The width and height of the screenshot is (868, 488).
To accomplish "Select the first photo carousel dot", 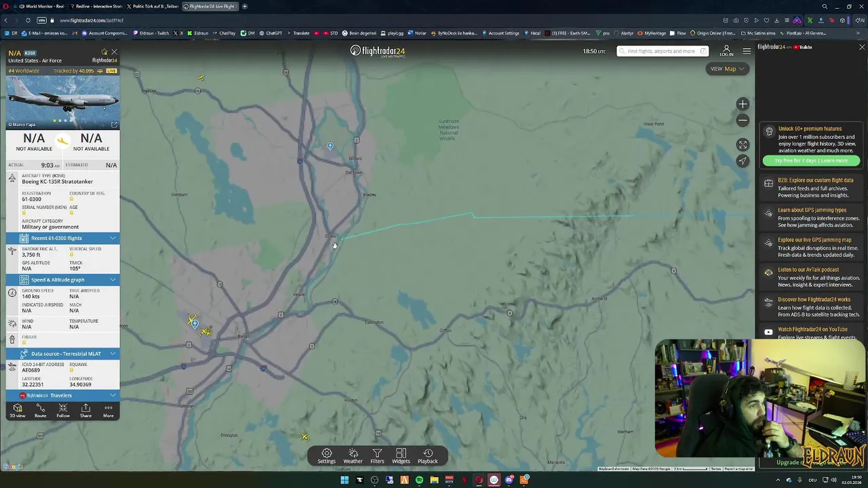I will pyautogui.click(x=54, y=121).
